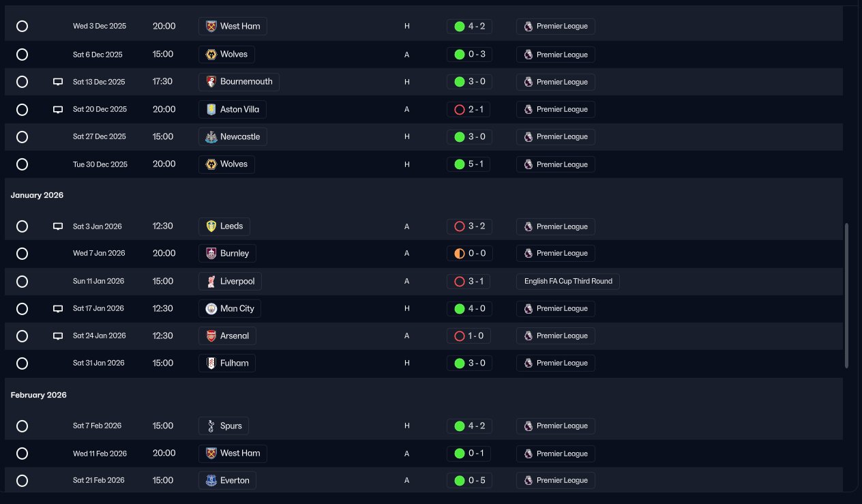862x504 pixels.
Task: Click the TV broadcast icon for Arsenal match
Action: tap(58, 336)
